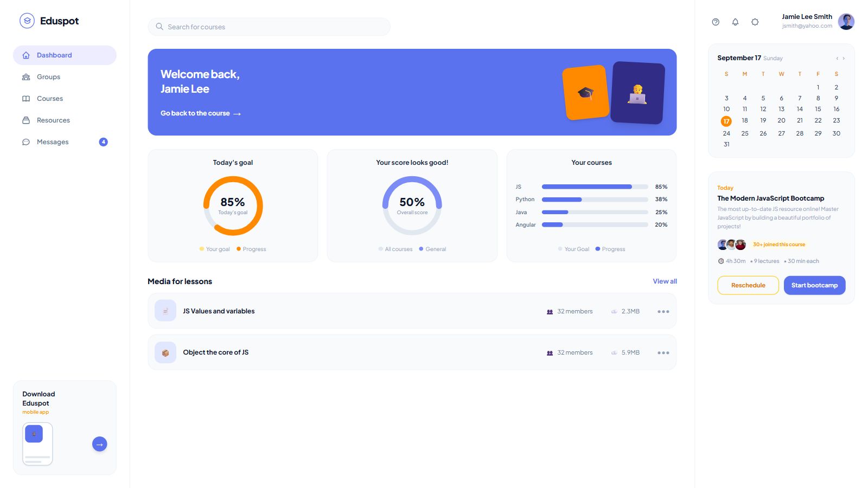
Task: Click the mobile phone app preview image
Action: [37, 444]
